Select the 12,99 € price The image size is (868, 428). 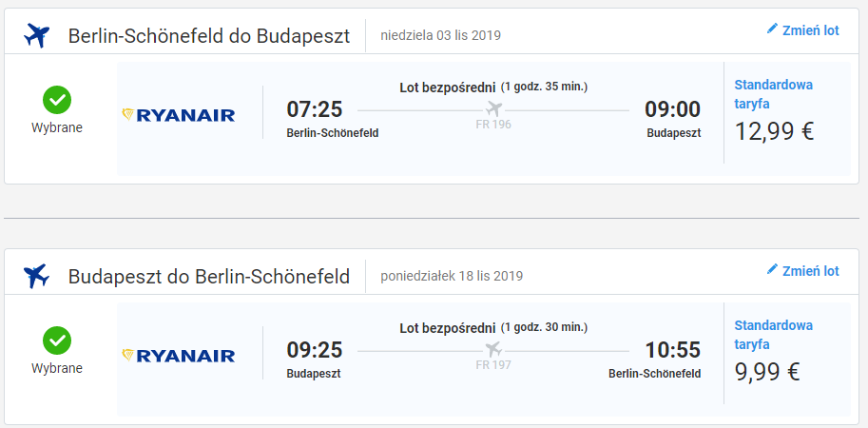coord(775,132)
